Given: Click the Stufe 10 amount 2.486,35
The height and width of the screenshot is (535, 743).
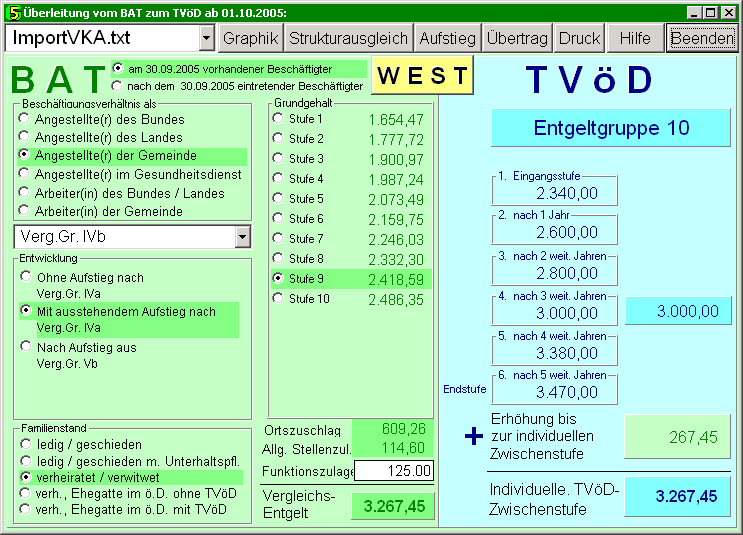Looking at the screenshot, I should coord(396,300).
